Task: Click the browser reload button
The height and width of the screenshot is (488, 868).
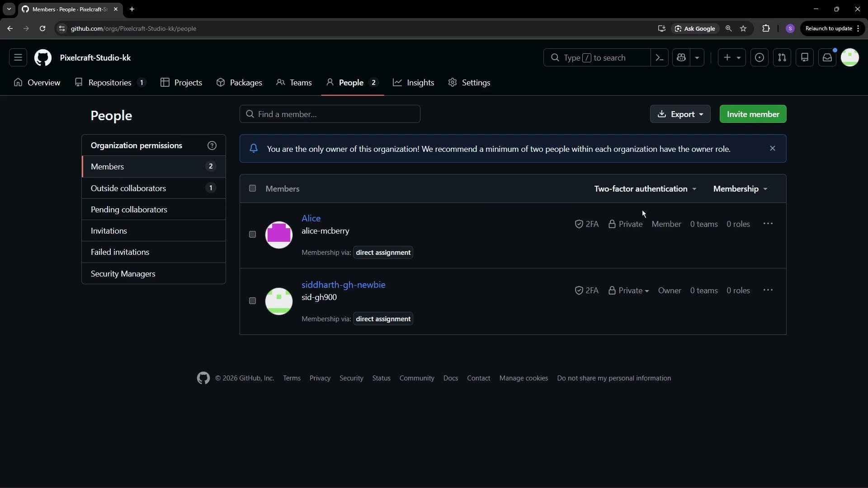Action: (x=42, y=28)
